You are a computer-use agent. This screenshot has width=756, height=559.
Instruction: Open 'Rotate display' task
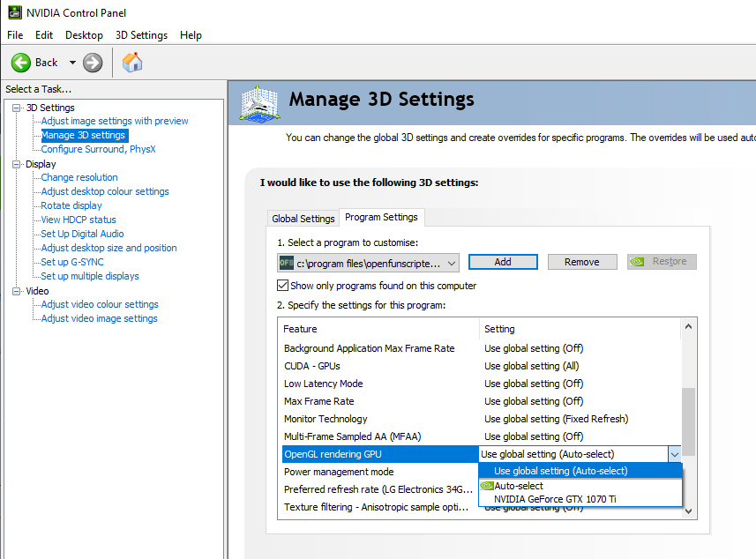click(71, 205)
